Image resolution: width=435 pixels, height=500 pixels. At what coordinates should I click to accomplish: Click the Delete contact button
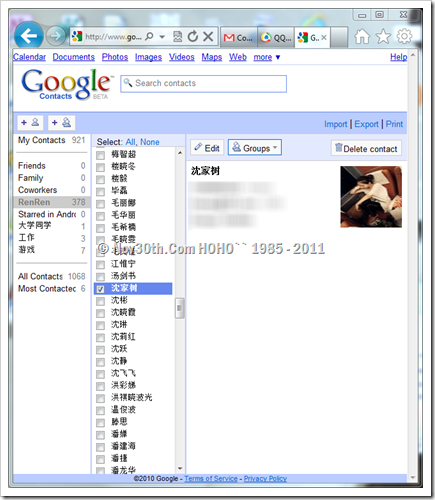pos(366,148)
